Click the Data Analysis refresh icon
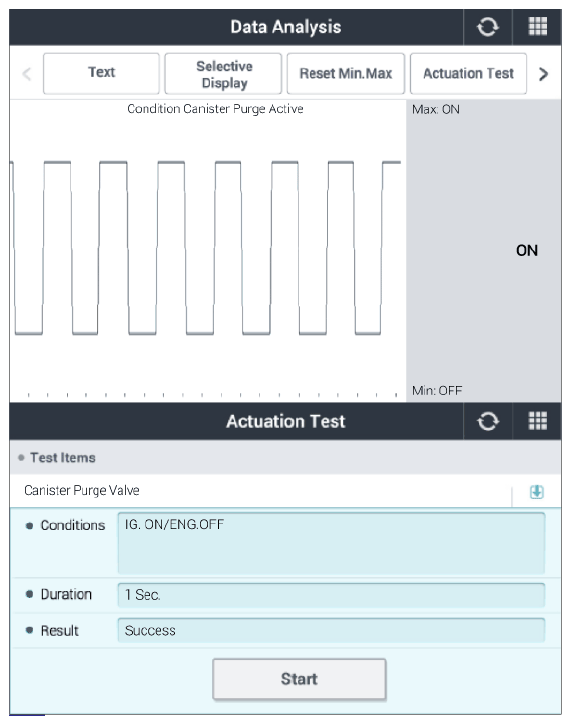This screenshot has height=725, width=571. click(x=487, y=27)
